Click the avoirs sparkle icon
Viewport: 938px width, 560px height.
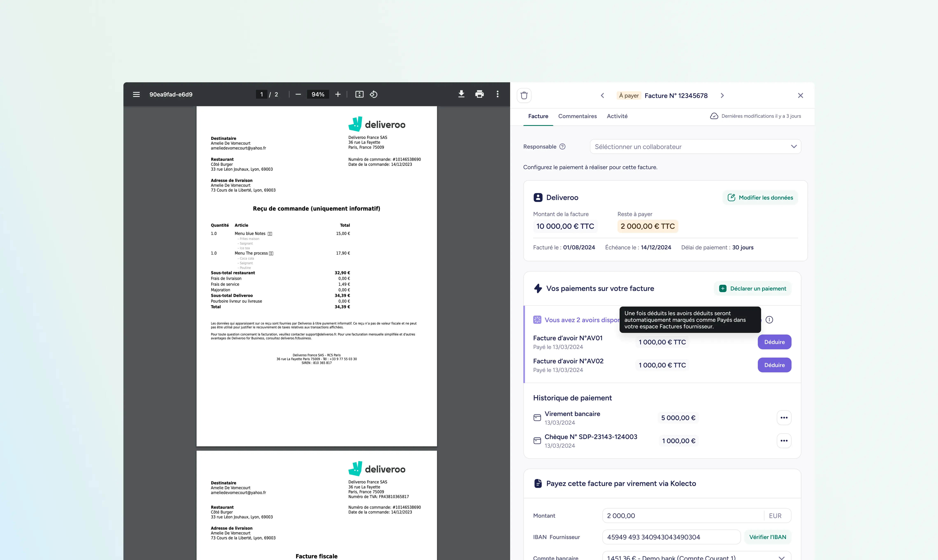[x=537, y=320]
